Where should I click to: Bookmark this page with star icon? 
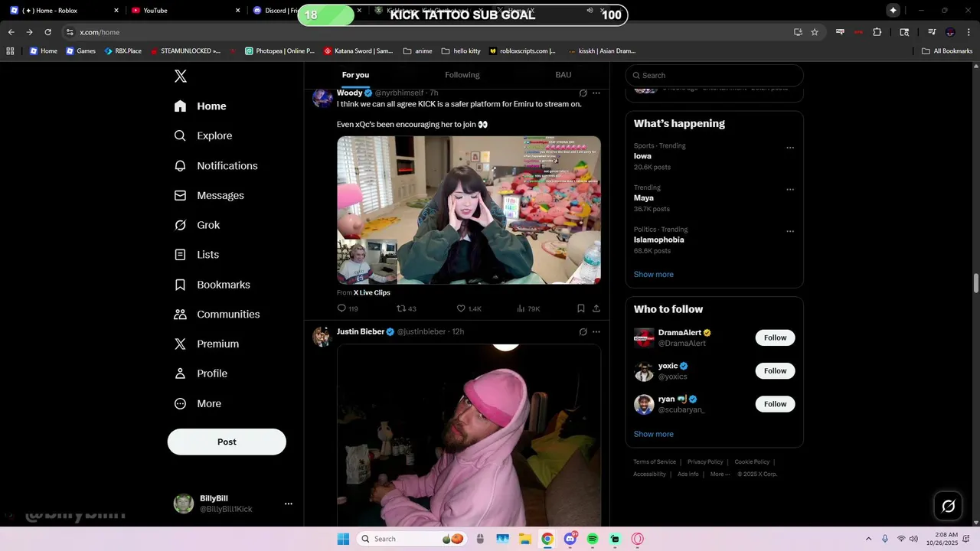tap(815, 32)
